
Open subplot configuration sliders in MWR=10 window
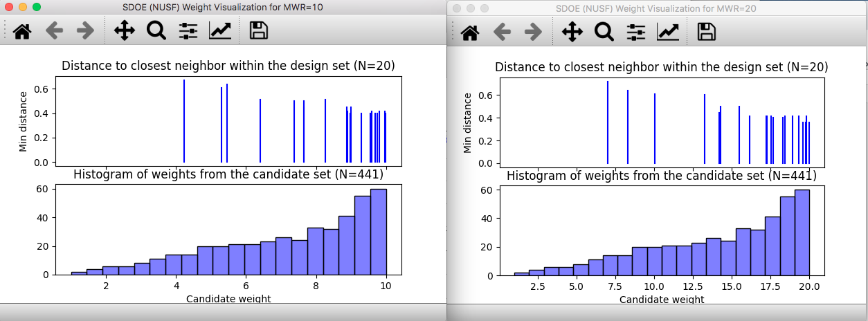click(x=188, y=30)
